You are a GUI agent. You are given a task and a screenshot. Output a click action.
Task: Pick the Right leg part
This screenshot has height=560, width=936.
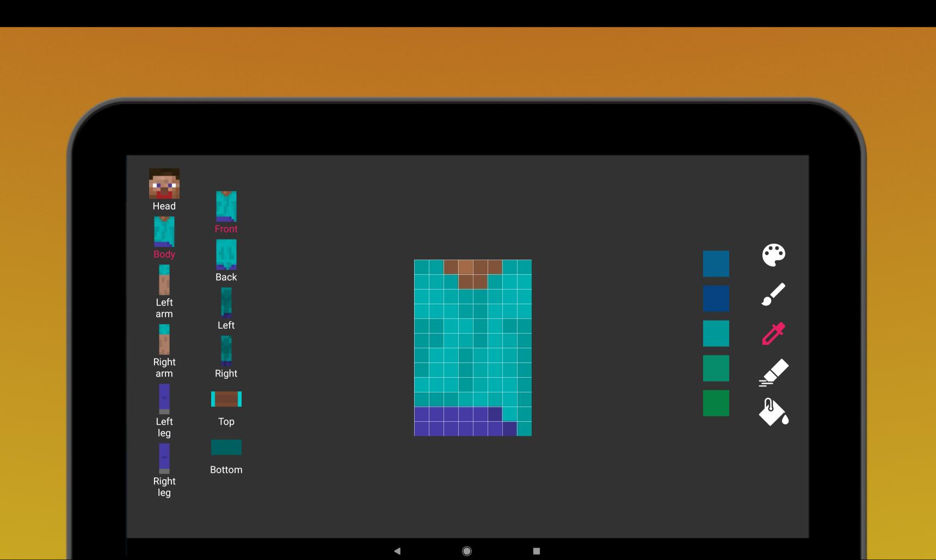tap(164, 459)
